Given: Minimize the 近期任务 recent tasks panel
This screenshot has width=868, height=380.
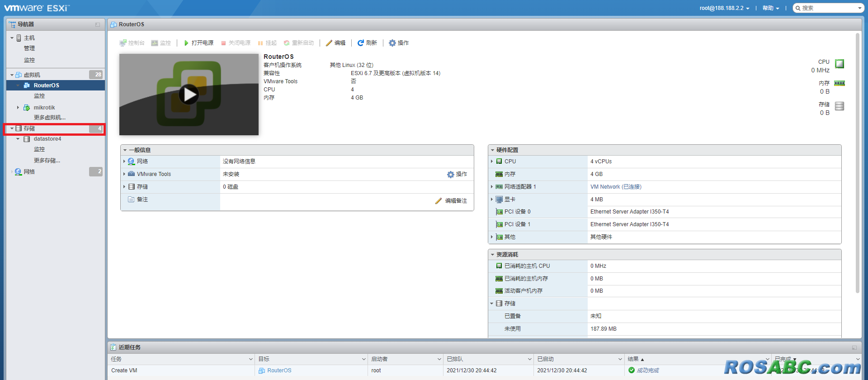Looking at the screenshot, I should tap(854, 347).
